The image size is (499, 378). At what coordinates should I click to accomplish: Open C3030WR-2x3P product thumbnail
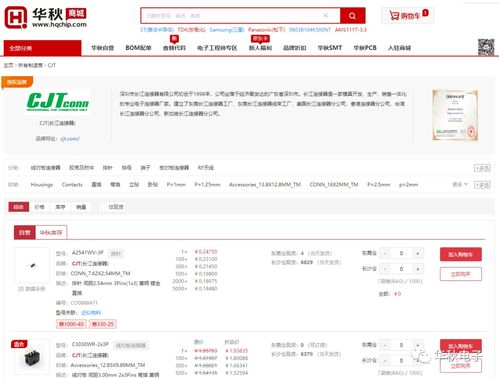32,358
